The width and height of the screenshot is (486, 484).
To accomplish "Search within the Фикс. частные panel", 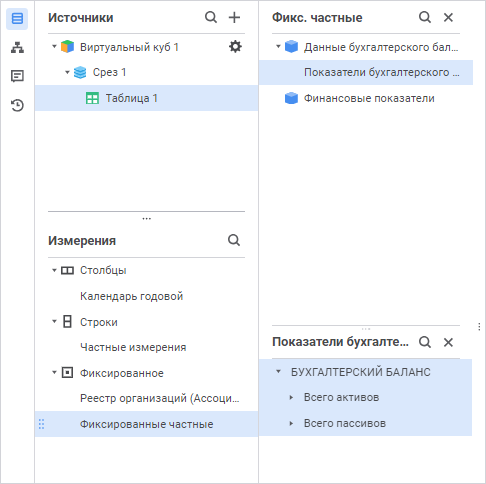I will (425, 17).
